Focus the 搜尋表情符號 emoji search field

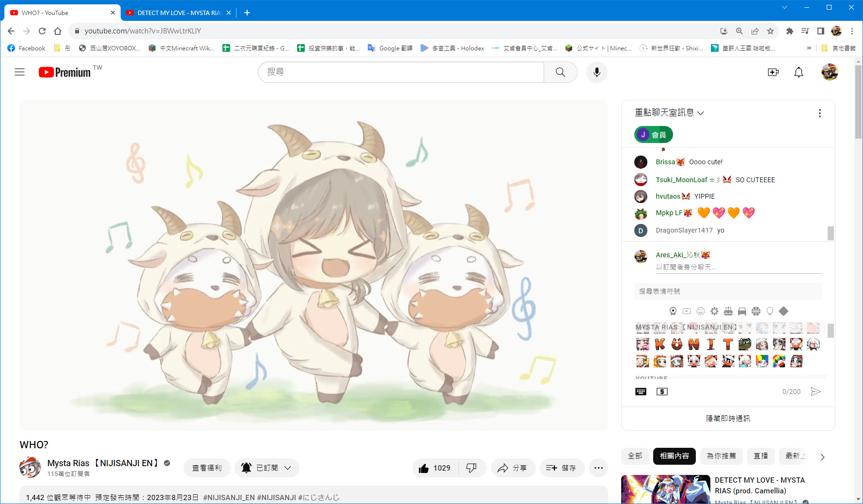tap(728, 291)
